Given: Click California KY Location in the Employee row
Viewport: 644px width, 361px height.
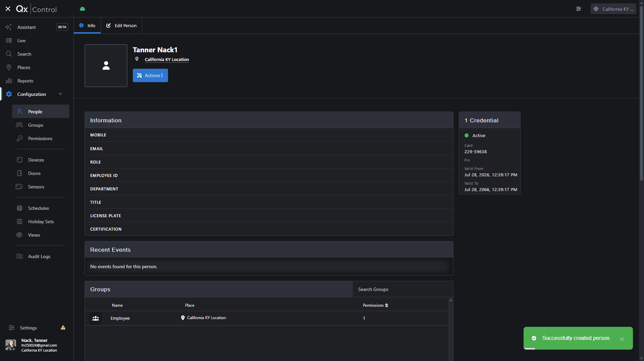Looking at the screenshot, I should click(x=206, y=318).
